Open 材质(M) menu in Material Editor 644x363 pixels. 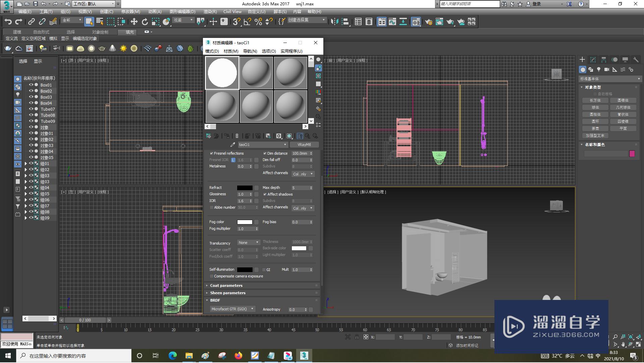pyautogui.click(x=230, y=51)
